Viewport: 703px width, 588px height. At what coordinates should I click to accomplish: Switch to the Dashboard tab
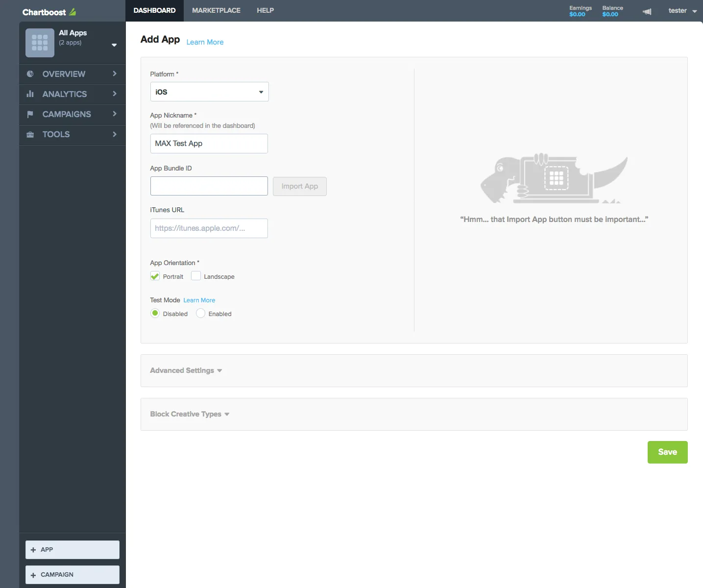154,10
